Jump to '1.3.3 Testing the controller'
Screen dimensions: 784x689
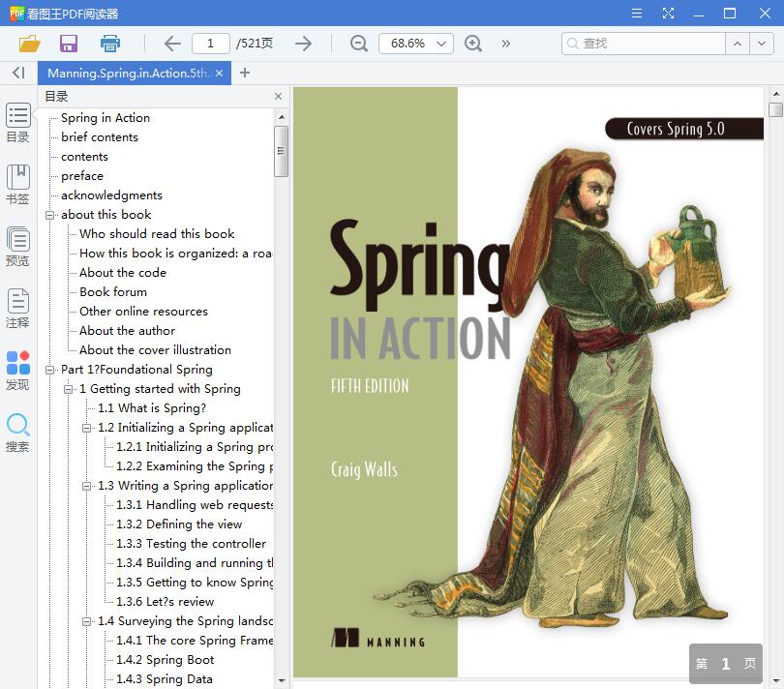(191, 544)
